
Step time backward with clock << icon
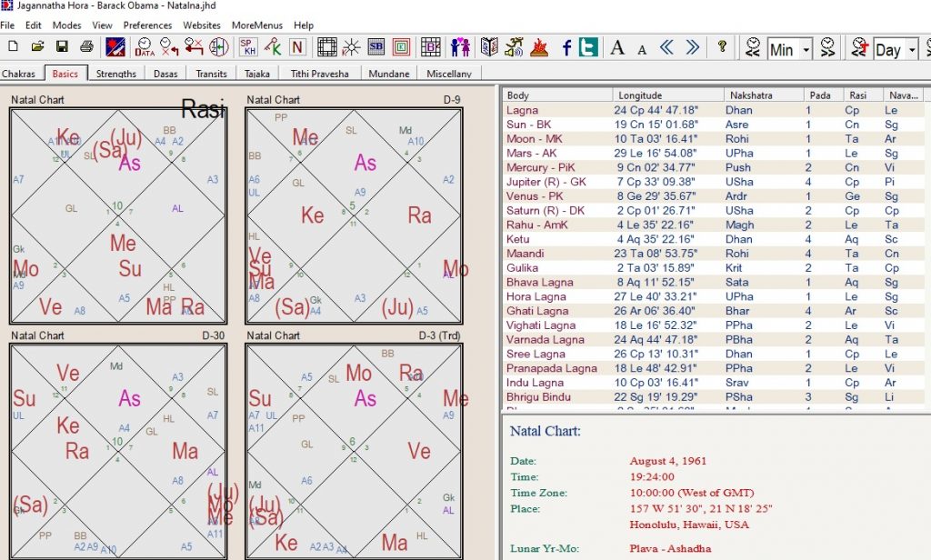pyautogui.click(x=753, y=47)
